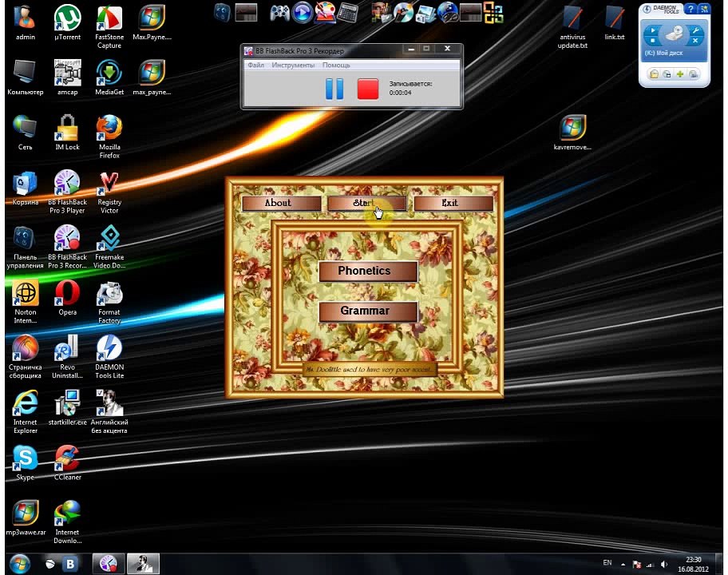
Task: Launch µTorrent from the desktop
Action: [67, 22]
